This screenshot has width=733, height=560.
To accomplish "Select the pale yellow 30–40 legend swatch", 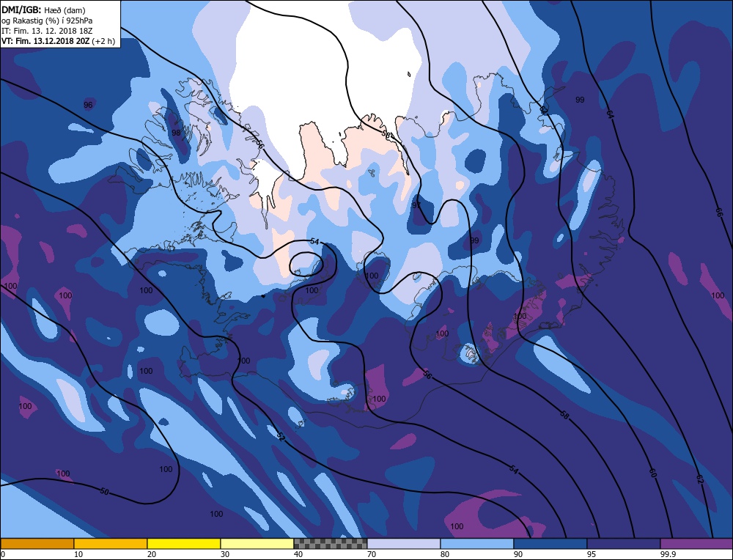I will (x=257, y=544).
